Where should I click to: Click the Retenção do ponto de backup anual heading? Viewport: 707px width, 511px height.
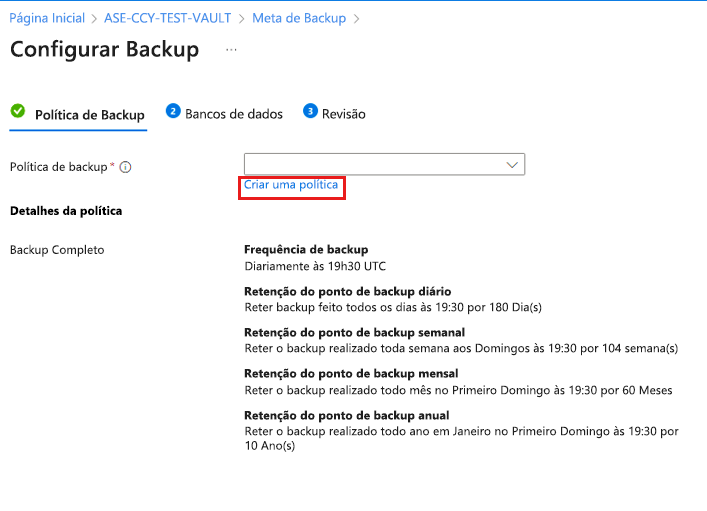[x=346, y=415]
